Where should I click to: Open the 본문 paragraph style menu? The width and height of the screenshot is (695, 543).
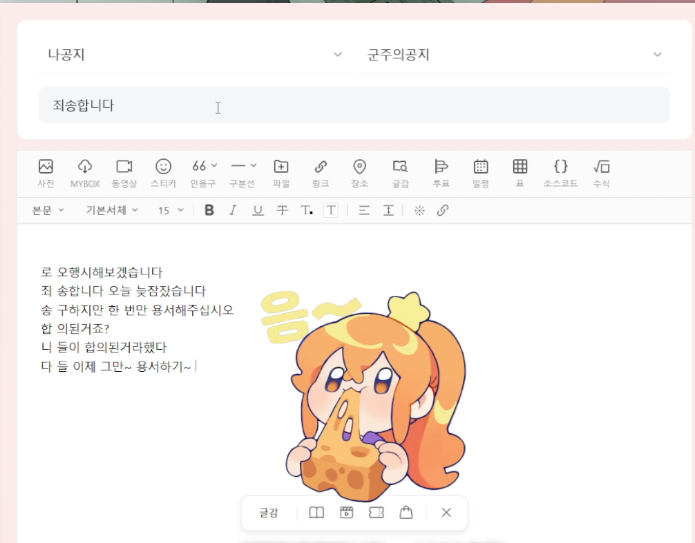point(48,210)
